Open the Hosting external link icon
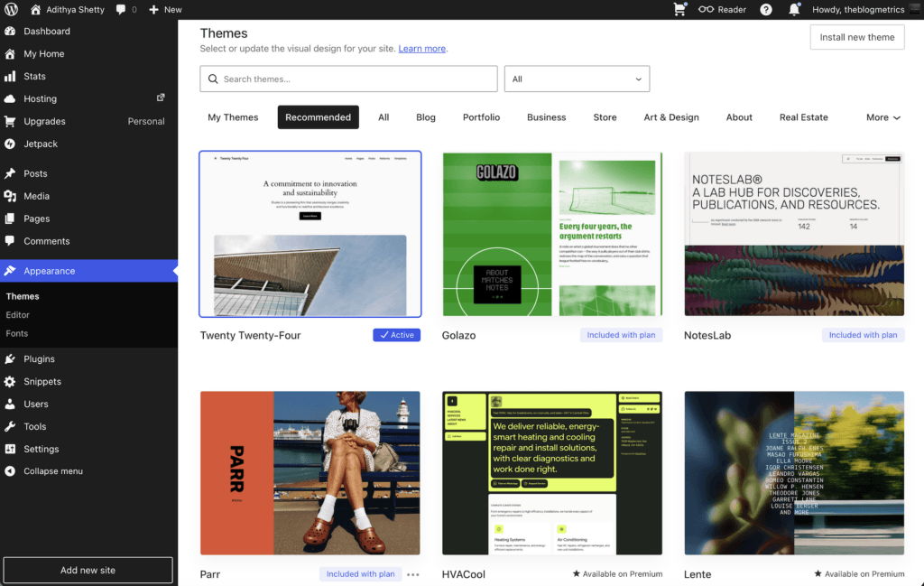Screen dimensions: 924x586 161,98
